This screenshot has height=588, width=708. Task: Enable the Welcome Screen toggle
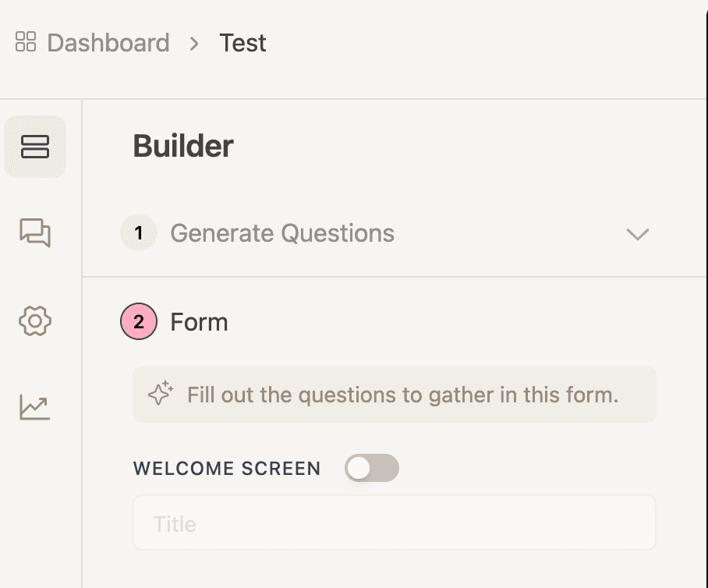click(x=372, y=468)
